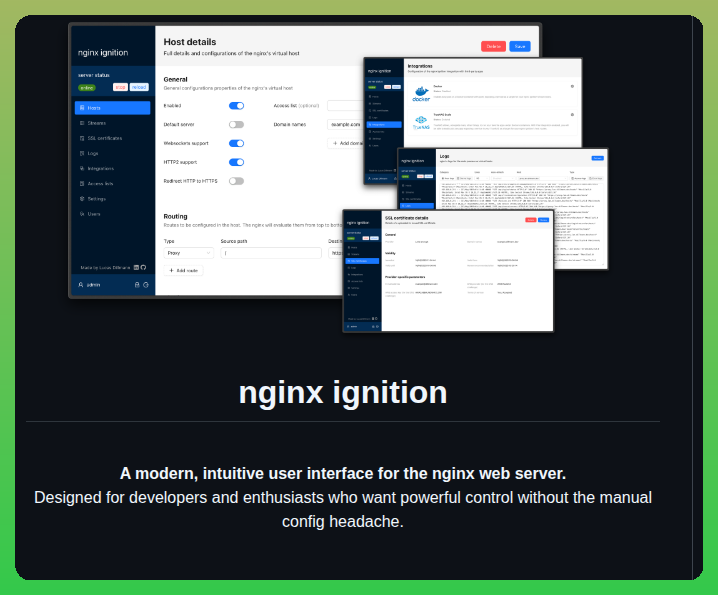
Task: Click the reload server button
Action: (x=139, y=87)
